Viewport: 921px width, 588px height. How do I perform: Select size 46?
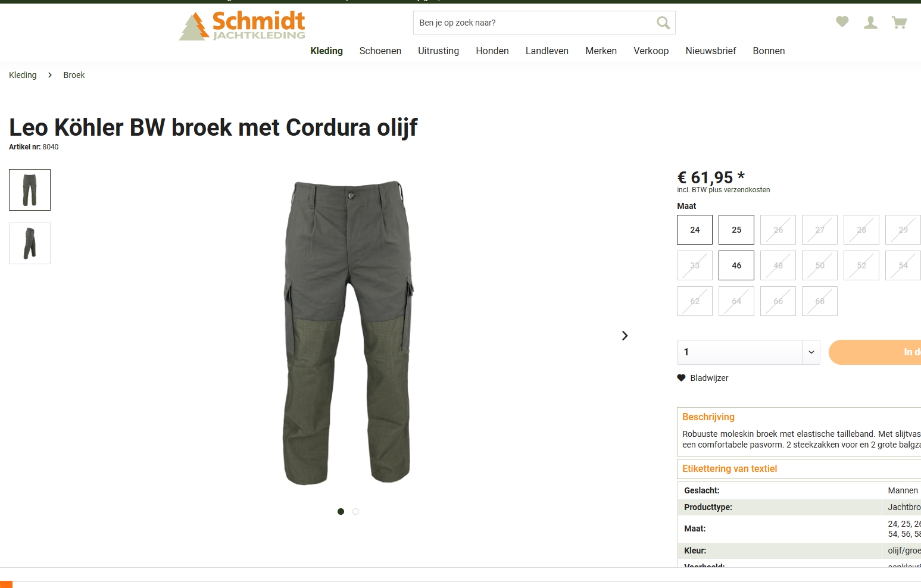click(x=736, y=265)
